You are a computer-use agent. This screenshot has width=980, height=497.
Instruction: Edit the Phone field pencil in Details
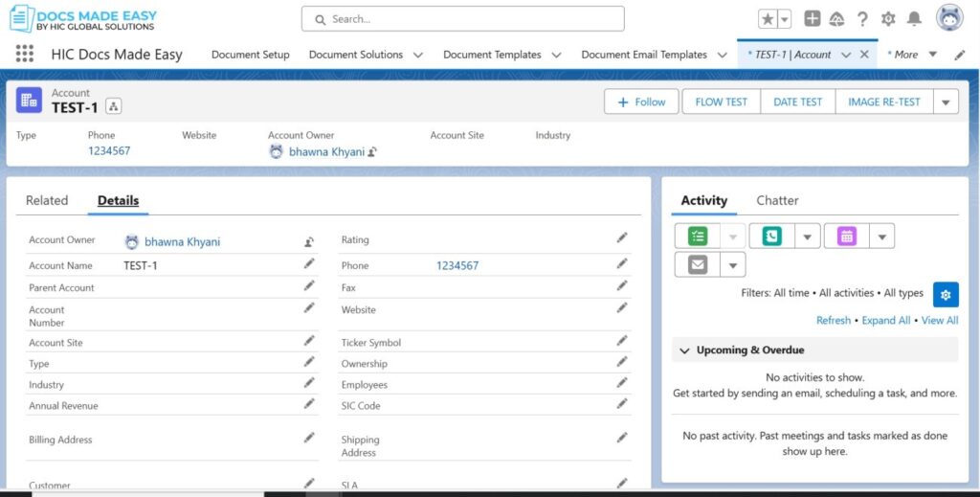(622, 263)
